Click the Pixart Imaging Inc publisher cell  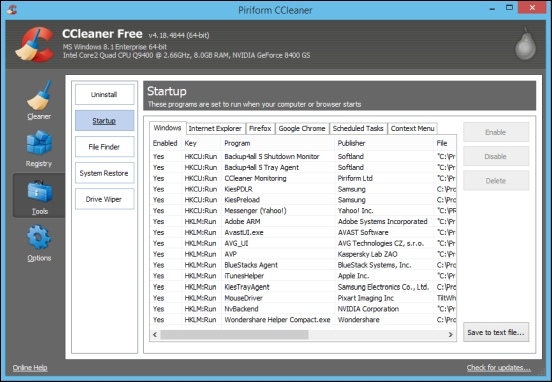click(365, 298)
